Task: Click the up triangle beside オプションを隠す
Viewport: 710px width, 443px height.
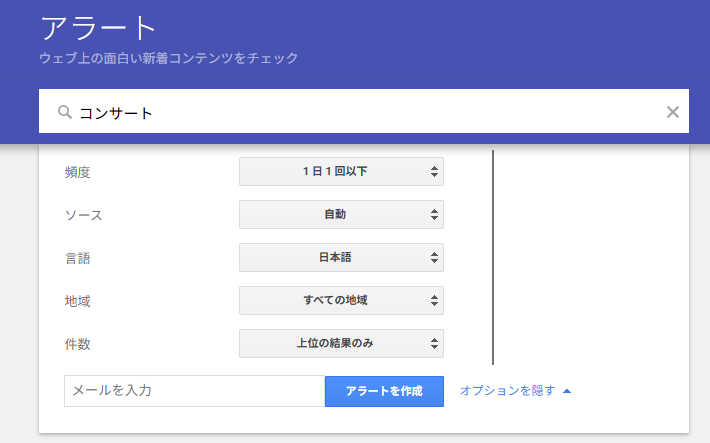Action: 567,391
